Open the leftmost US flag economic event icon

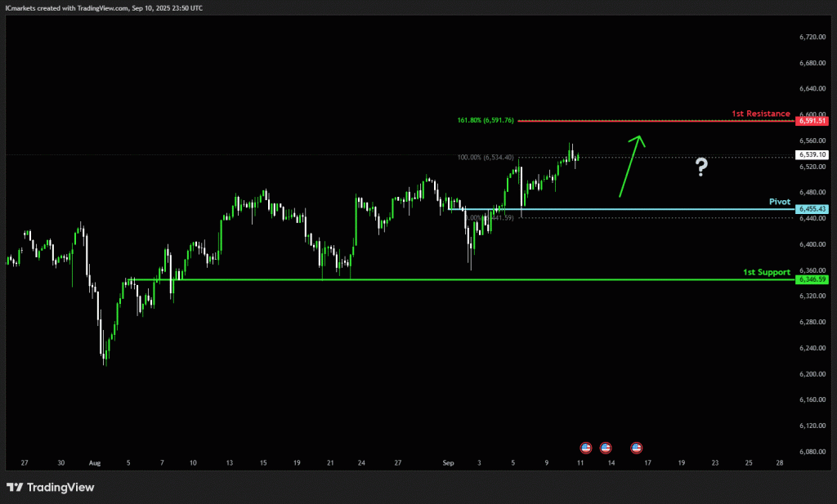[585, 448]
